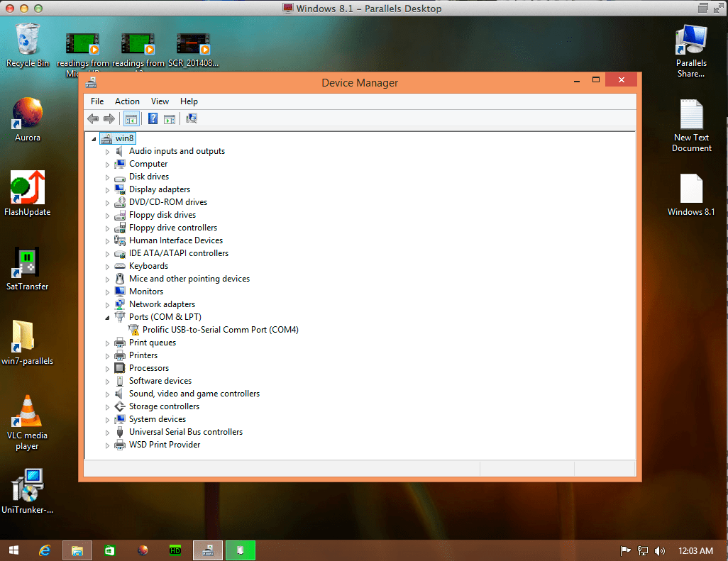Select Mice and other pointing devices

pyautogui.click(x=189, y=279)
